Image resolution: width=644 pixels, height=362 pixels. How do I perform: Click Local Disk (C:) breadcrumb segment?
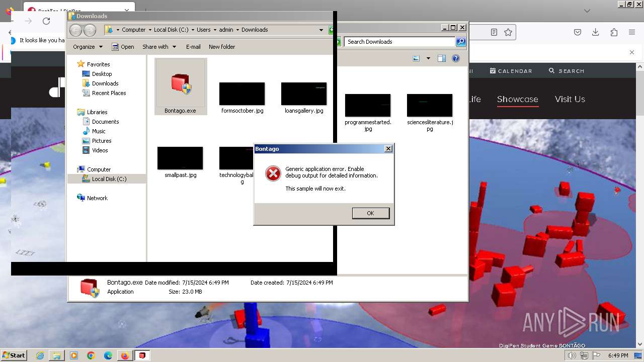tap(171, 30)
